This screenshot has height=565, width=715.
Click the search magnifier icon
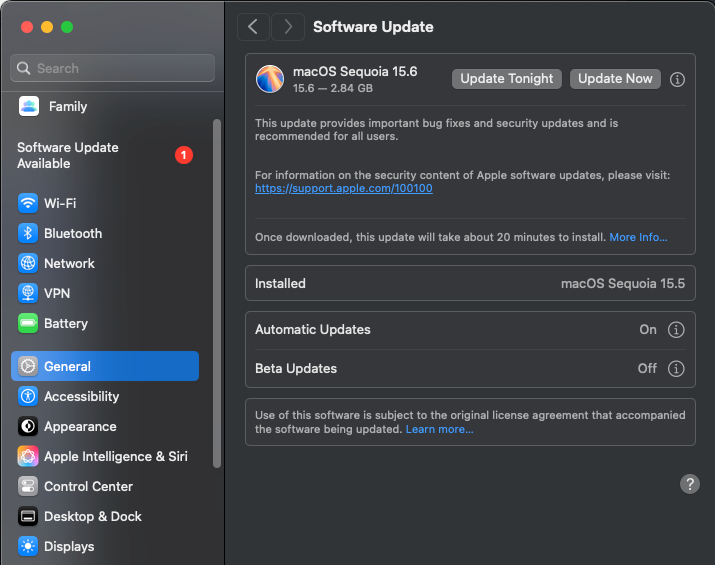tap(24, 68)
